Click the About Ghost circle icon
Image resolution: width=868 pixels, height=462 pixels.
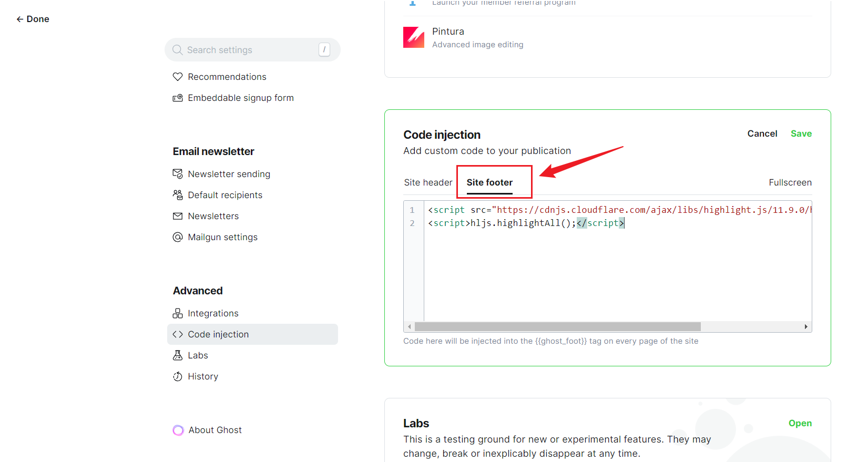click(x=178, y=430)
